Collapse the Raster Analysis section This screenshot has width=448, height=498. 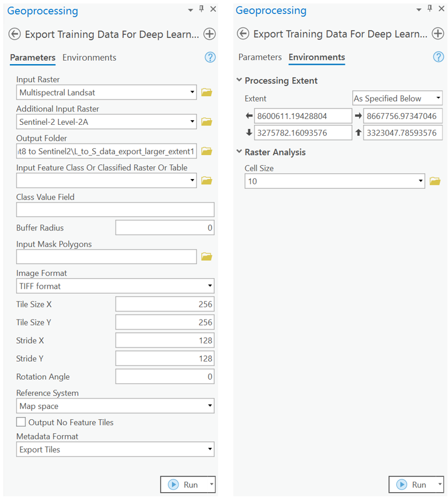click(239, 152)
